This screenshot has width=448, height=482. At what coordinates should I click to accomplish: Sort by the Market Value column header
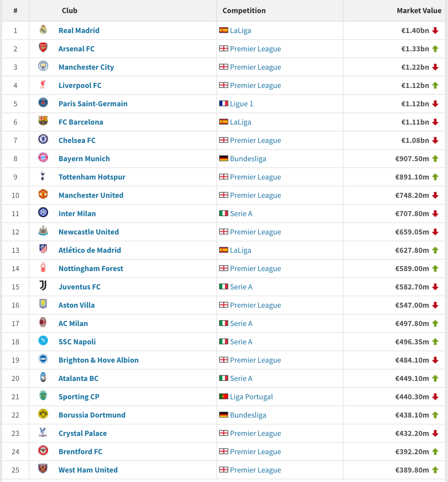coord(419,10)
